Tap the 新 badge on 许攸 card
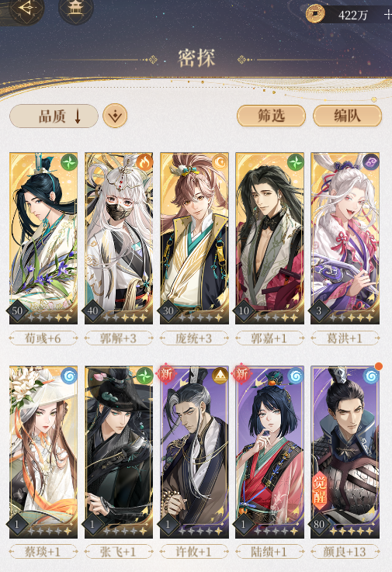The width and height of the screenshot is (392, 572). tap(166, 374)
